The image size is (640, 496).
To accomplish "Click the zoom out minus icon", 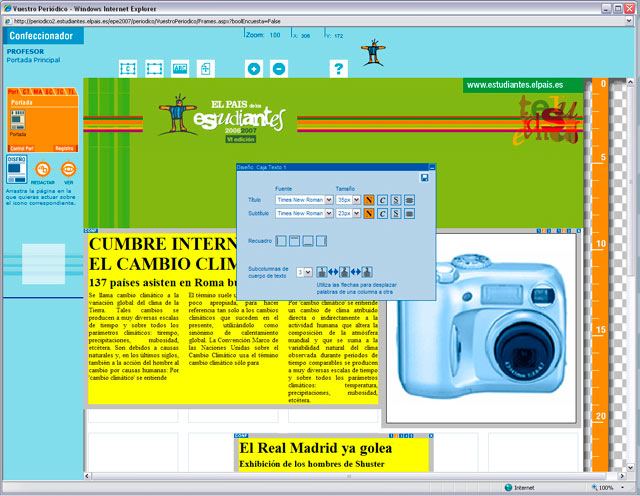I will click(x=278, y=69).
